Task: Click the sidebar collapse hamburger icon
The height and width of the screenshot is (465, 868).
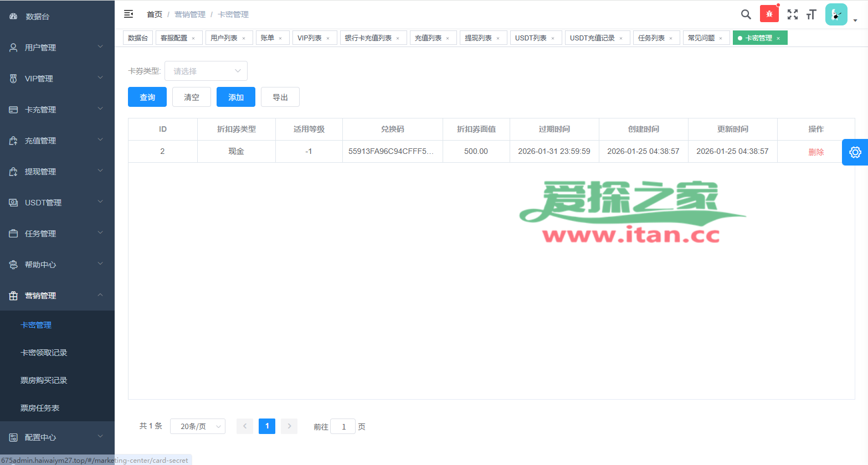Action: [x=129, y=14]
